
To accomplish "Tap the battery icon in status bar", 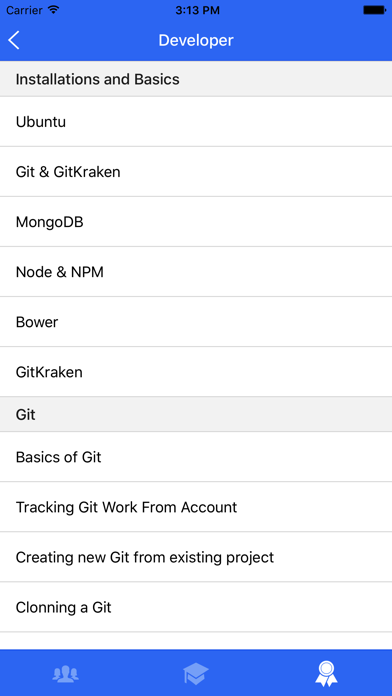I will (x=374, y=10).
